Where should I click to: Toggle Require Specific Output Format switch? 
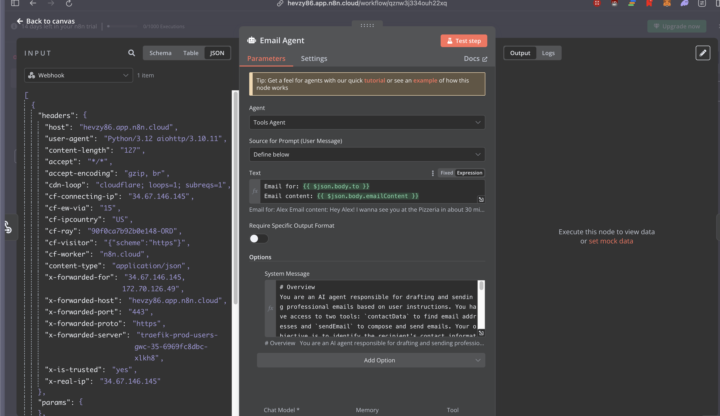tap(258, 239)
